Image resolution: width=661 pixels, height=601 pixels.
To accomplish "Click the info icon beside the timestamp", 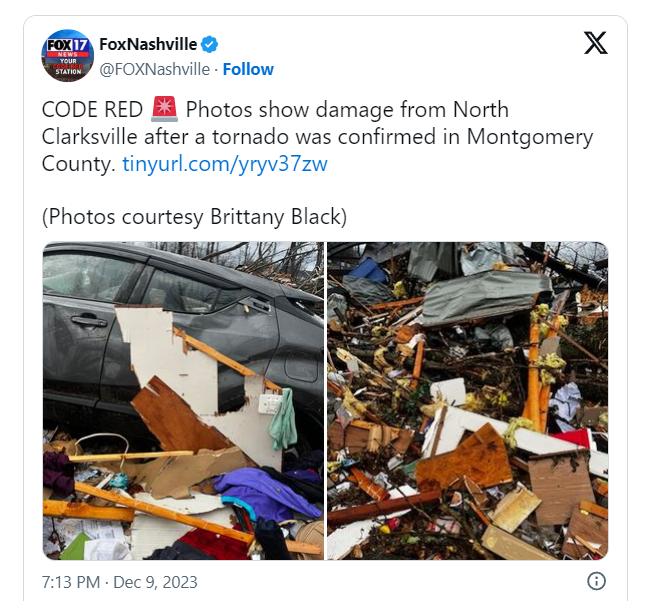I will (x=596, y=581).
